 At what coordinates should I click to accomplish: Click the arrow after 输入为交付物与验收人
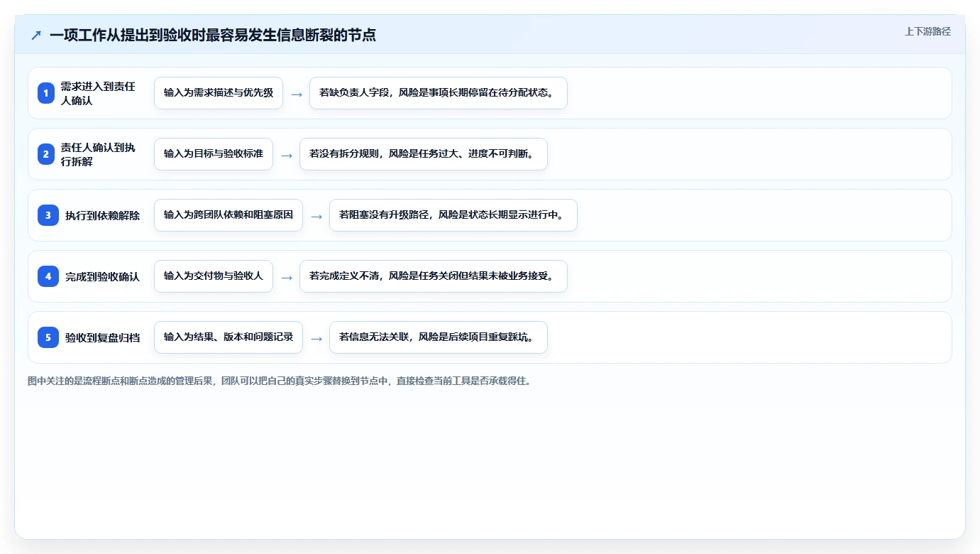click(287, 278)
